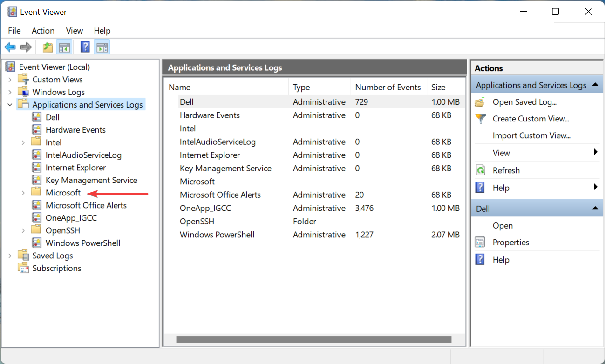Expand the Microsoft folder in tree
605x364 pixels.
coord(23,193)
